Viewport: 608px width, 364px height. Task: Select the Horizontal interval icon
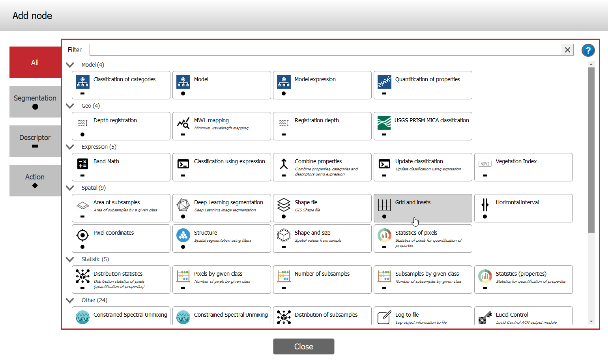pyautogui.click(x=485, y=205)
